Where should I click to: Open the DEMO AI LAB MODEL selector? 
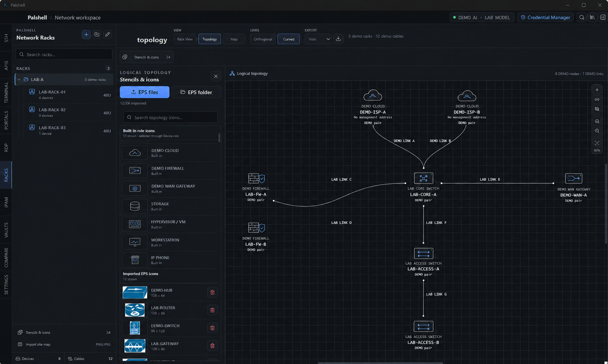click(x=482, y=17)
